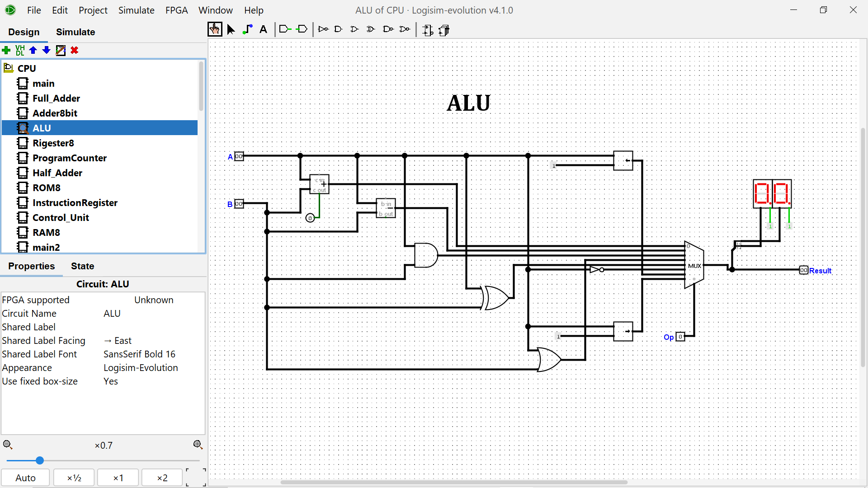Viewport: 868px width, 488px height.
Task: Select the Poke tool hand icon
Action: tap(215, 30)
